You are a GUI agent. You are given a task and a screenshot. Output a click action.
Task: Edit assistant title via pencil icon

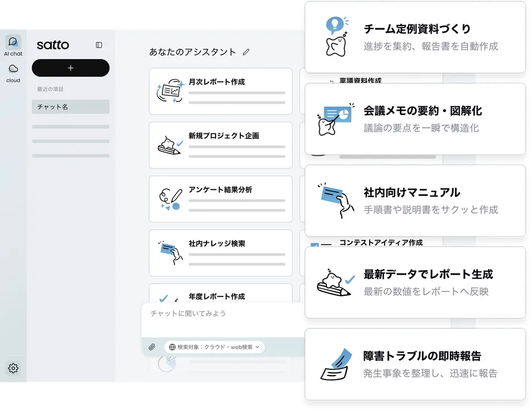coord(246,52)
